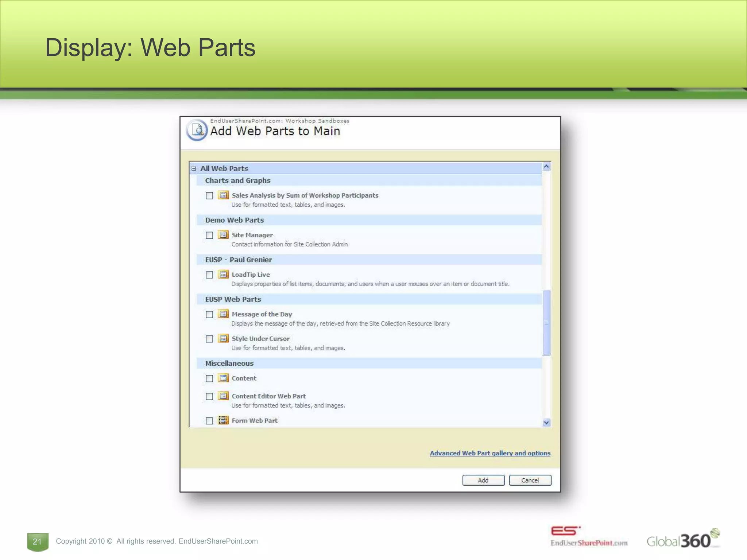Enable the LoadTip Live checkbox
747x560 pixels.
pos(209,275)
